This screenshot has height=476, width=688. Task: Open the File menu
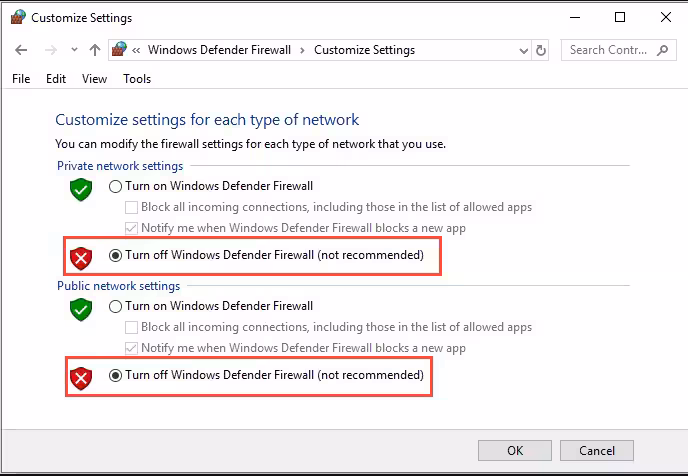21,79
